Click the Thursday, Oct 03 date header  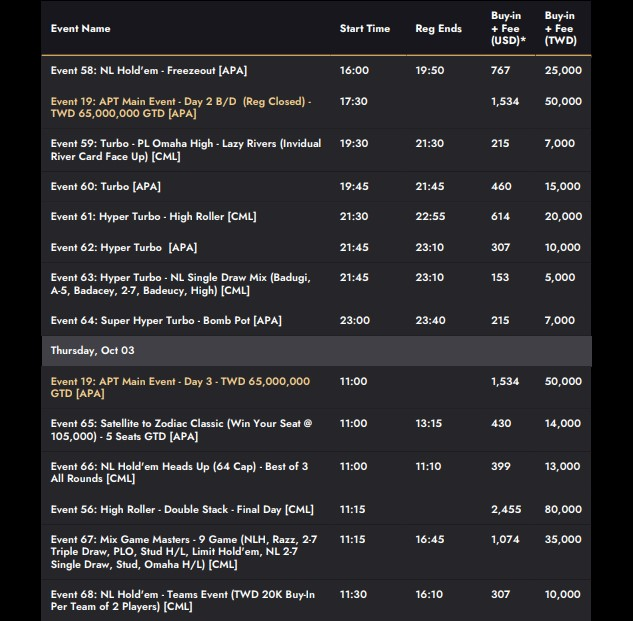pyautogui.click(x=92, y=351)
